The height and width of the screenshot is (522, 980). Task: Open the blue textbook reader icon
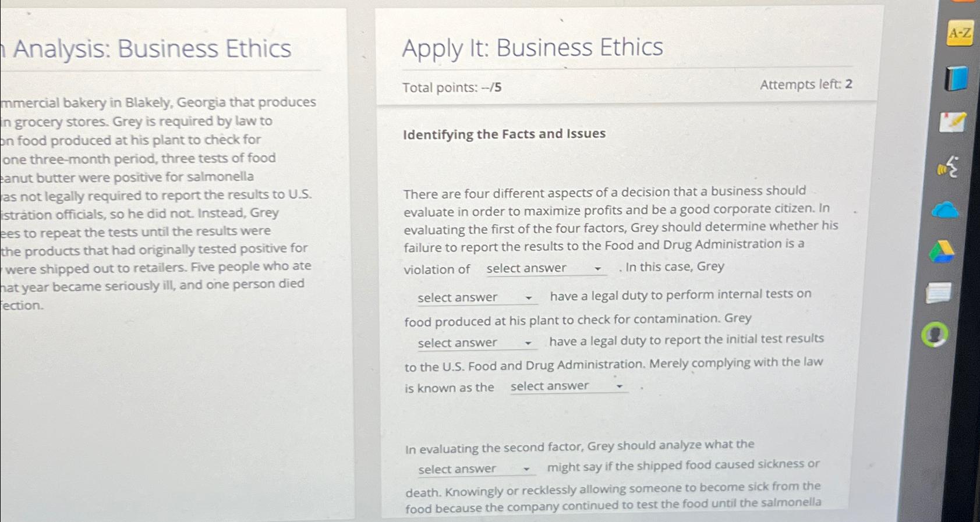coord(956,77)
